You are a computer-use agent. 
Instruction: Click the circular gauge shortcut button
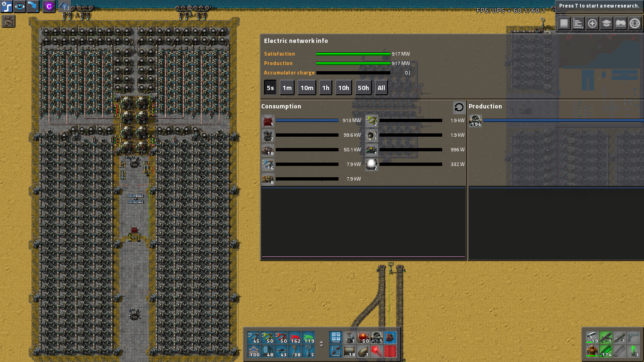[x=635, y=23]
